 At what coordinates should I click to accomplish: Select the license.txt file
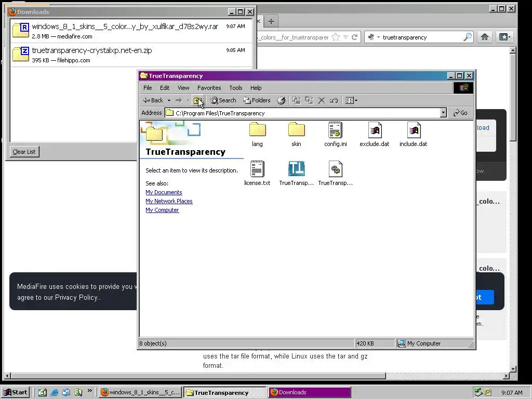[x=257, y=174]
